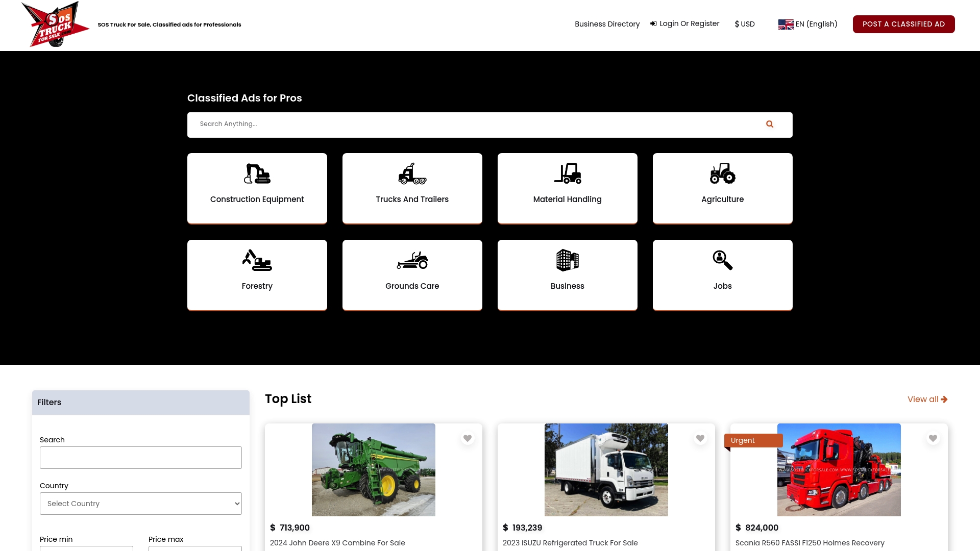Open the Material Handling category
This screenshot has height=551, width=980.
point(568,188)
